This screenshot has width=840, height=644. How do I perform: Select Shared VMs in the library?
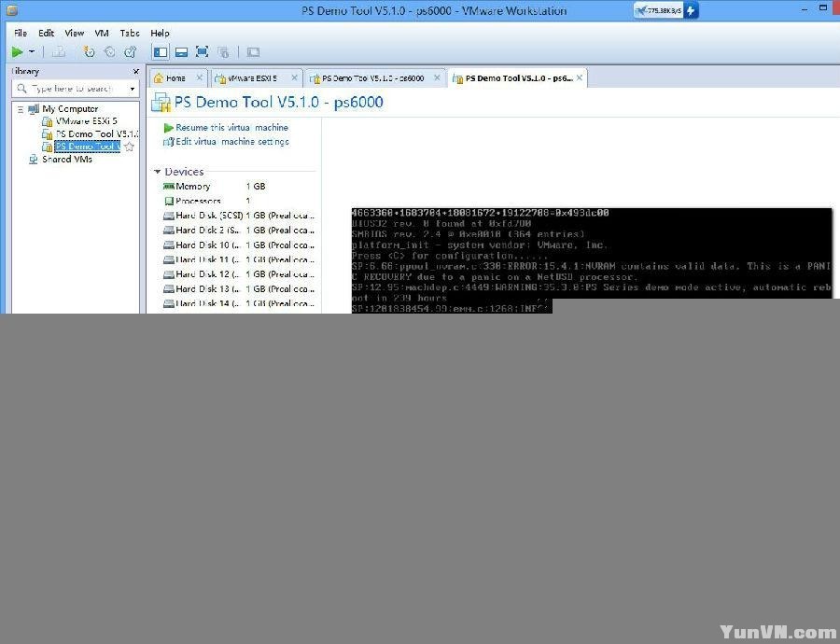point(67,159)
